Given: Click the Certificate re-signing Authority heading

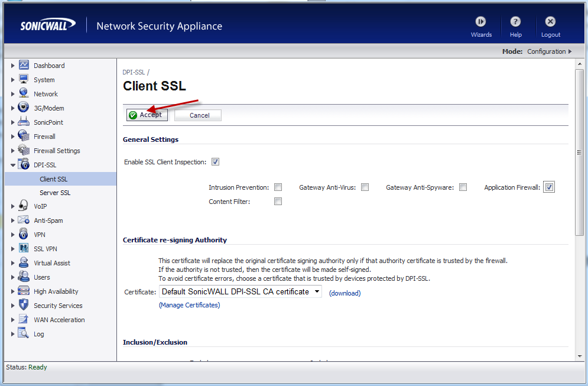Looking at the screenshot, I should (x=175, y=240).
